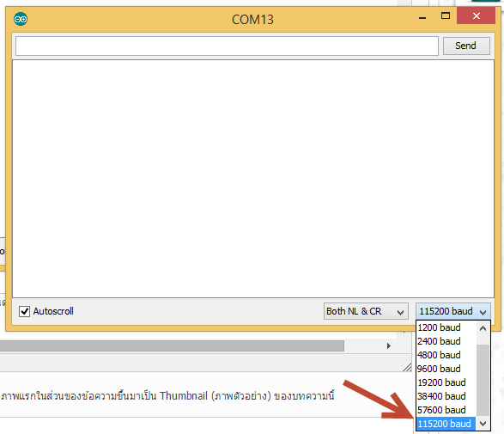The width and height of the screenshot is (504, 434).
Task: Uncheck the Autoscroll checkbox
Action: pos(24,311)
